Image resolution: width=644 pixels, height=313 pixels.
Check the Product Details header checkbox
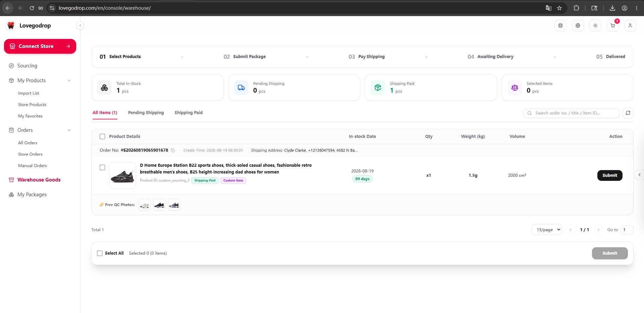[x=102, y=137]
